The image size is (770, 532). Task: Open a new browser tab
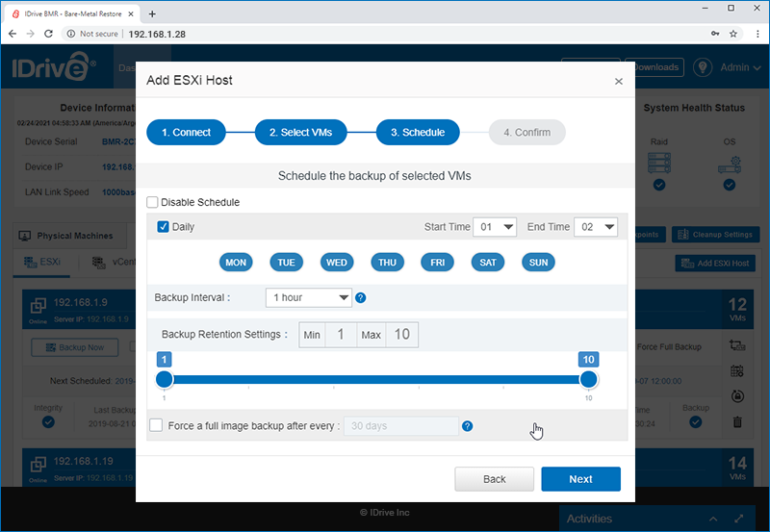(152, 13)
